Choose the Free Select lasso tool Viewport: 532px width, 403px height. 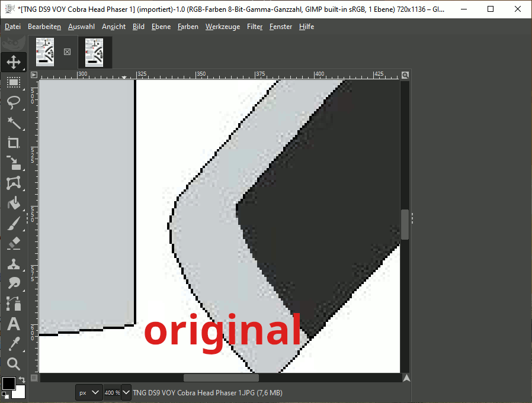click(13, 102)
